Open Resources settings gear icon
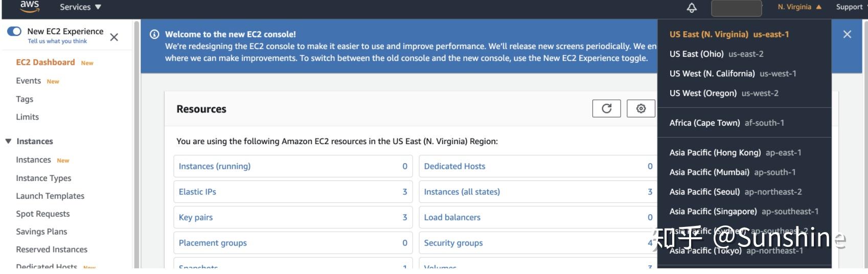868x274 pixels. 641,108
